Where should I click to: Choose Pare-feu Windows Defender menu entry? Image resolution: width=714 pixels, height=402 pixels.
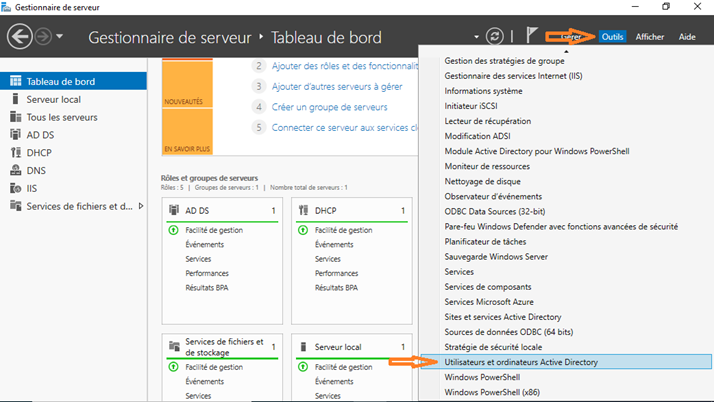click(x=561, y=226)
